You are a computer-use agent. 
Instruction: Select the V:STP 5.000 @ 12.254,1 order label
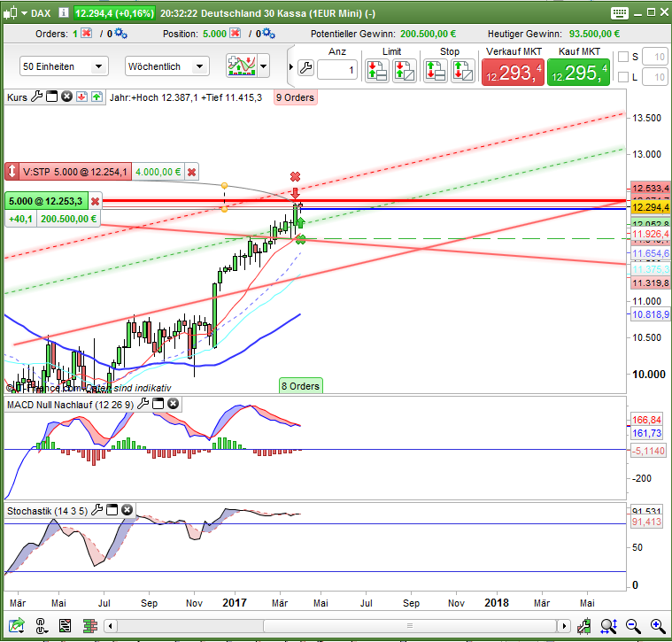click(x=75, y=172)
